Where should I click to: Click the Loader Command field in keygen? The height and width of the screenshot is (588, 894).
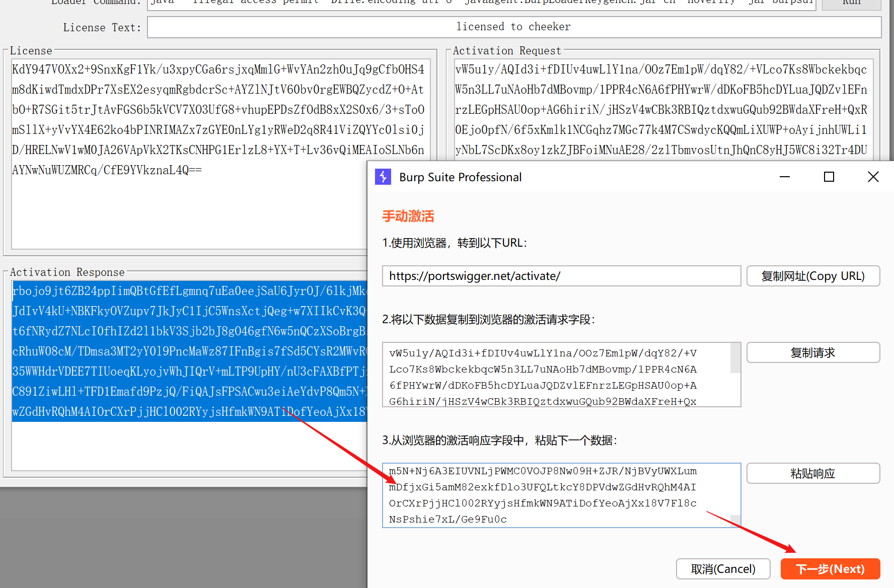pyautogui.click(x=481, y=4)
